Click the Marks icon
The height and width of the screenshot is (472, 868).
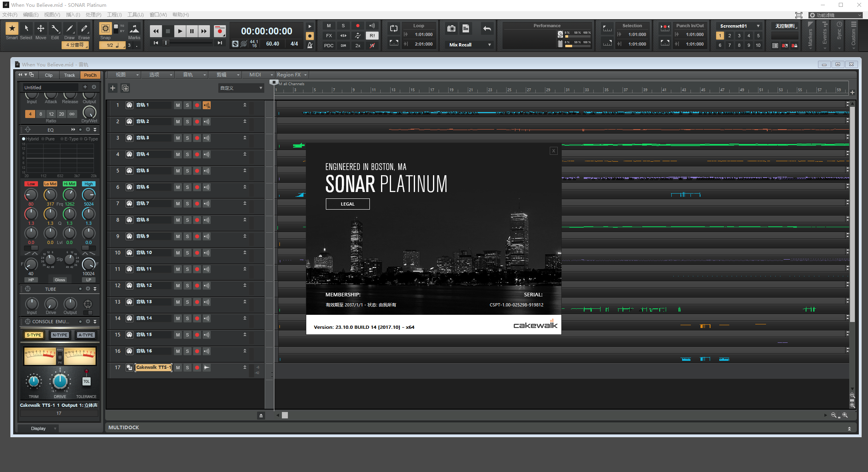coord(134,29)
